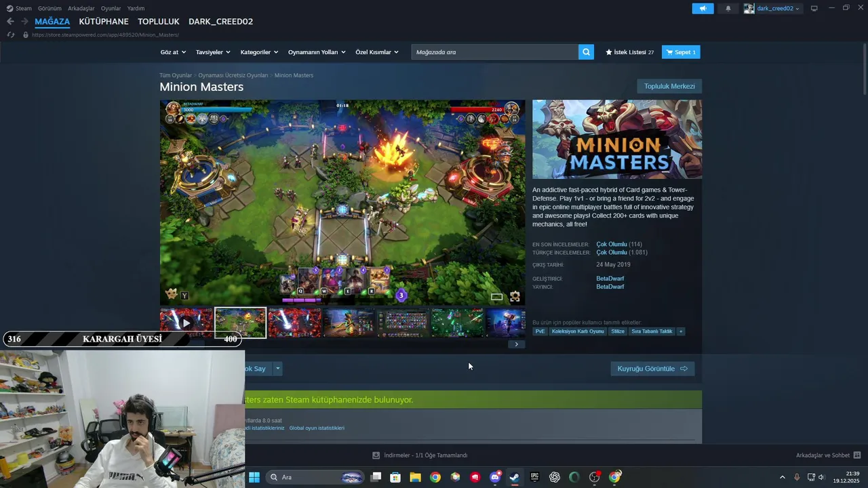Click the Steam icon on the taskbar
This screenshot has height=488, width=868.
tap(515, 477)
